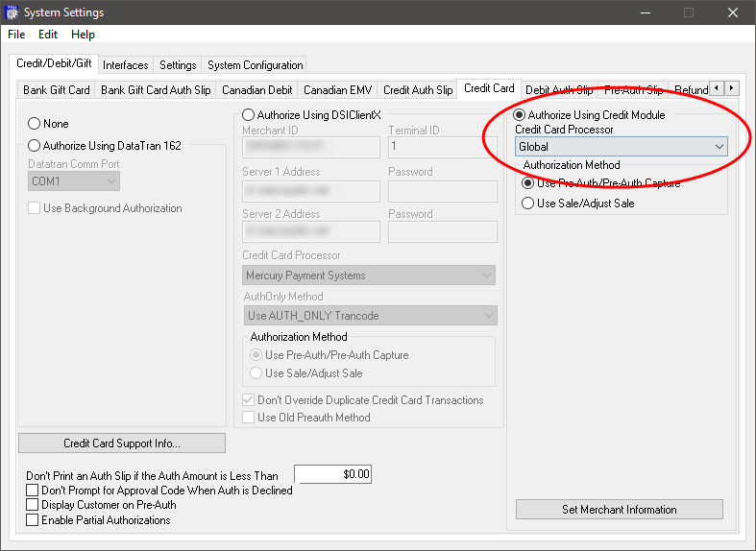Screen dimensions: 756x551
Task: Click the auth amount $0.00 input field
Action: pos(332,474)
